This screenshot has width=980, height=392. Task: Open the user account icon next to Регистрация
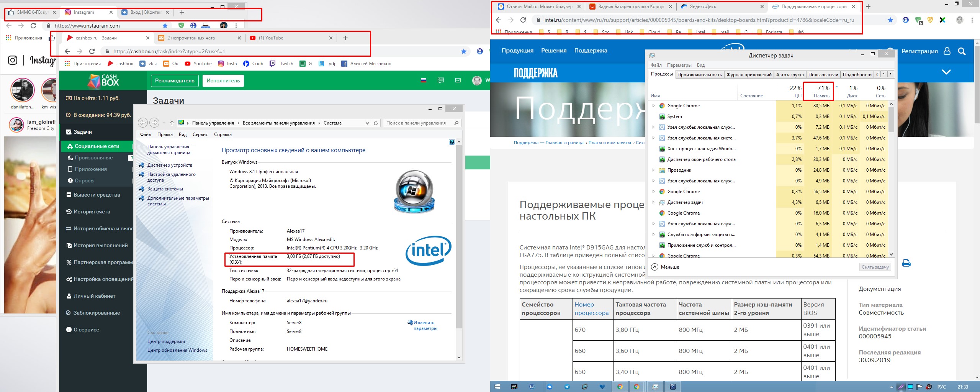point(947,51)
